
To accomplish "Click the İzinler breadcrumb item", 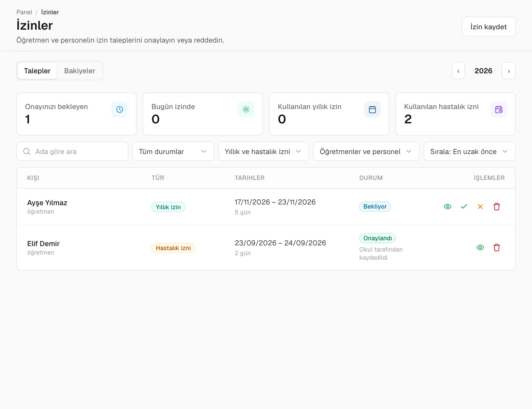I will (x=50, y=12).
